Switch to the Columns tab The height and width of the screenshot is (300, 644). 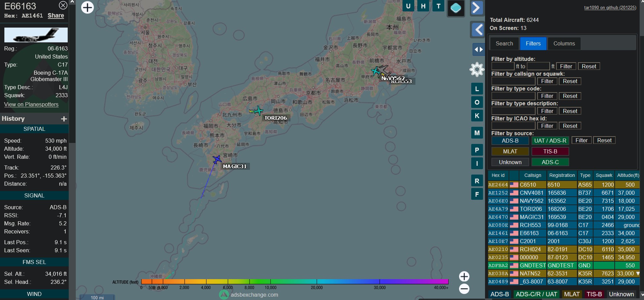click(x=564, y=43)
